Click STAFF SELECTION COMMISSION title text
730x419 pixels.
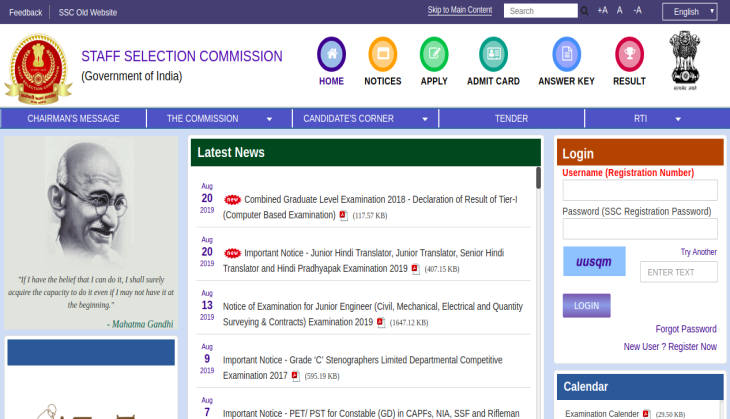[182, 56]
